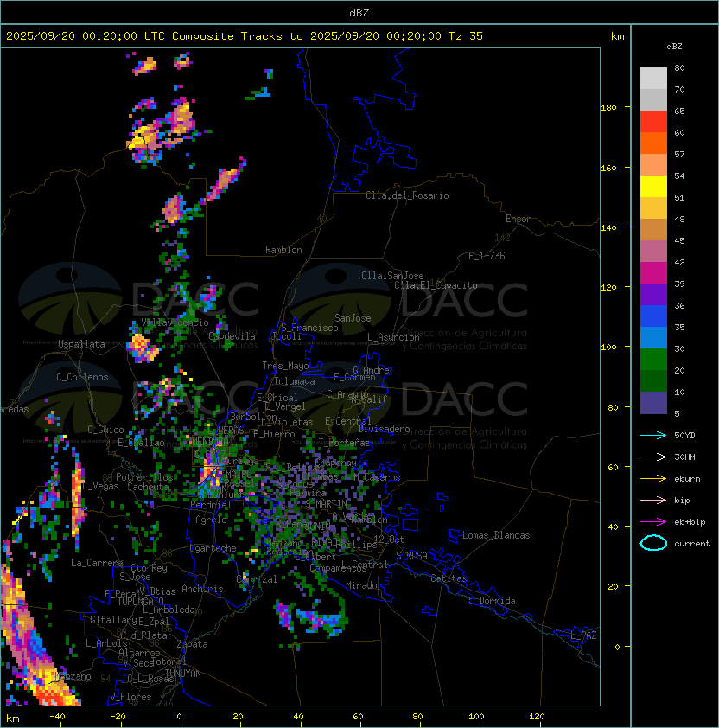Image resolution: width=719 pixels, height=728 pixels.
Task: Click the Manzano place label
Action: point(73,676)
